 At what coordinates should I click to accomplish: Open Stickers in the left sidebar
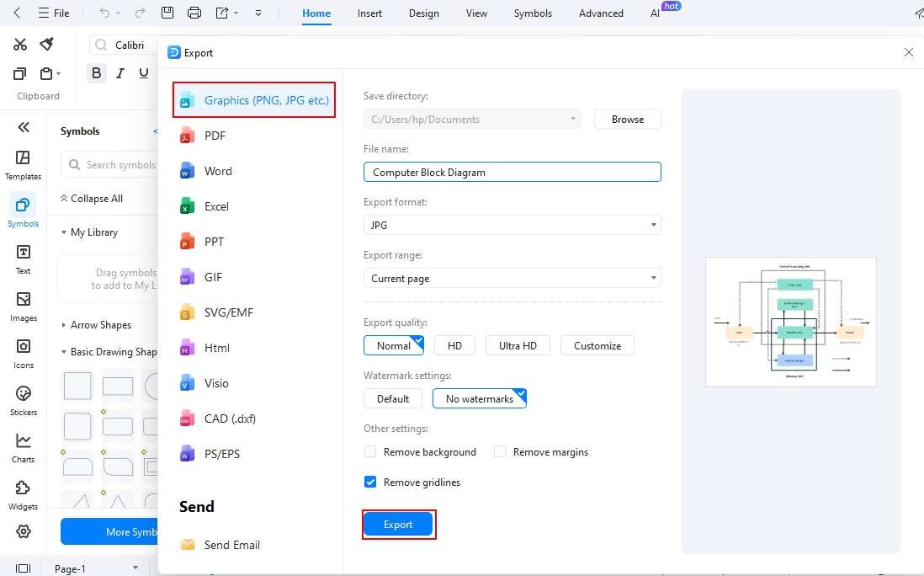coord(23,401)
